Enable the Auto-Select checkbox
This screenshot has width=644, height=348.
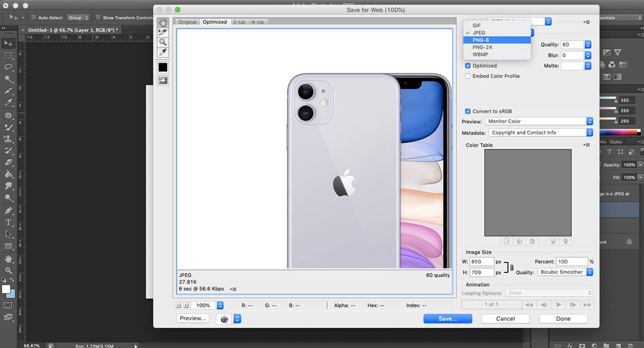click(33, 17)
